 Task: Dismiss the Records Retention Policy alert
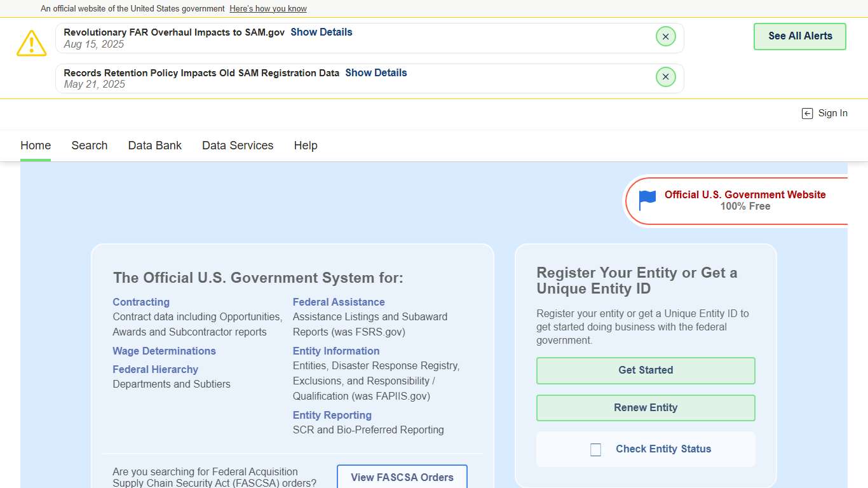(x=665, y=77)
